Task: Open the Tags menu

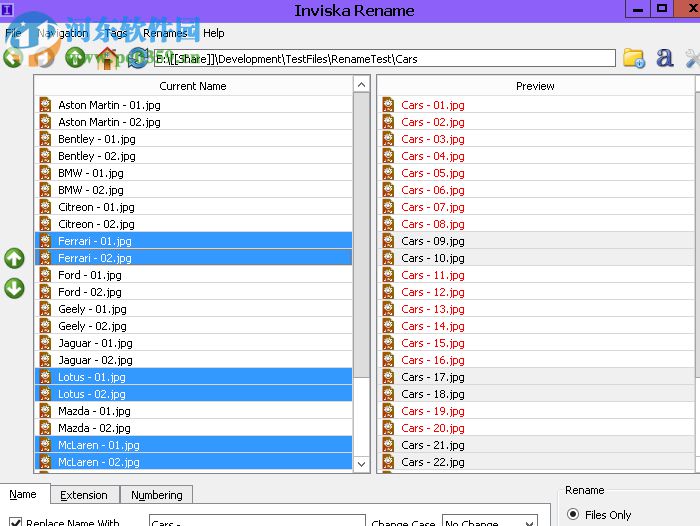Action: pyautogui.click(x=116, y=33)
